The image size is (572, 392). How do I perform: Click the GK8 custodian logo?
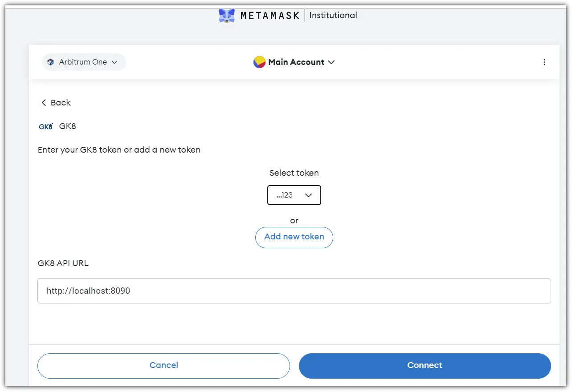point(46,126)
